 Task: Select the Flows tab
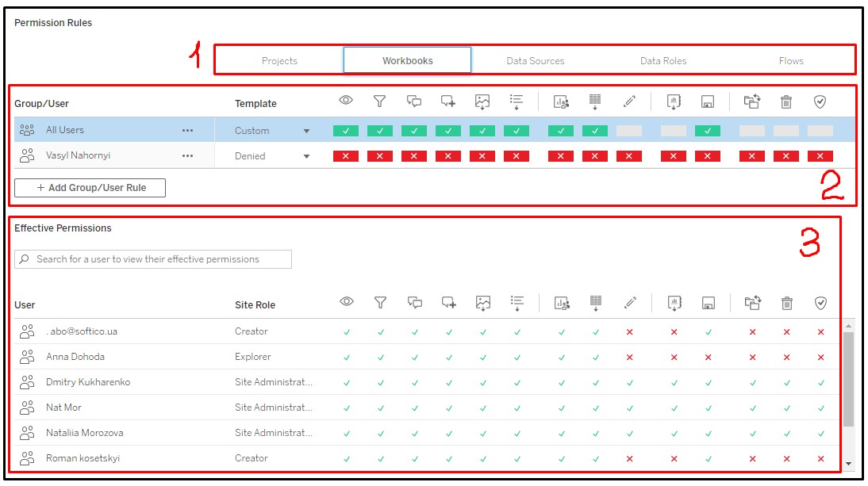[791, 61]
